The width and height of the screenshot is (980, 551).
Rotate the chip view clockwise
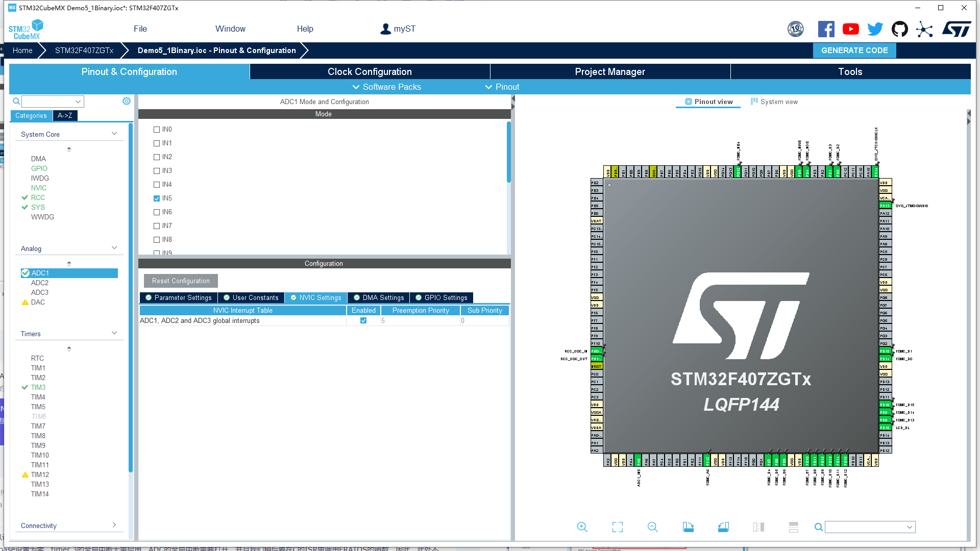pyautogui.click(x=688, y=527)
